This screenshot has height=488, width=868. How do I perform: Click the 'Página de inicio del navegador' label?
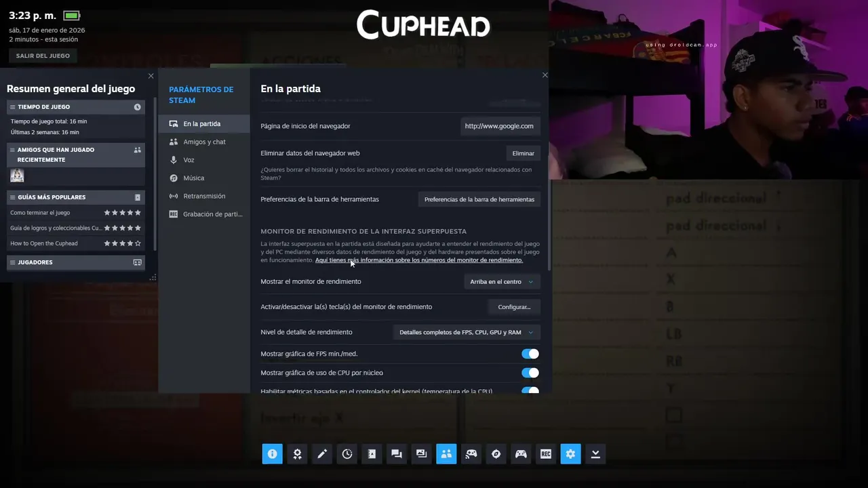pyautogui.click(x=305, y=126)
